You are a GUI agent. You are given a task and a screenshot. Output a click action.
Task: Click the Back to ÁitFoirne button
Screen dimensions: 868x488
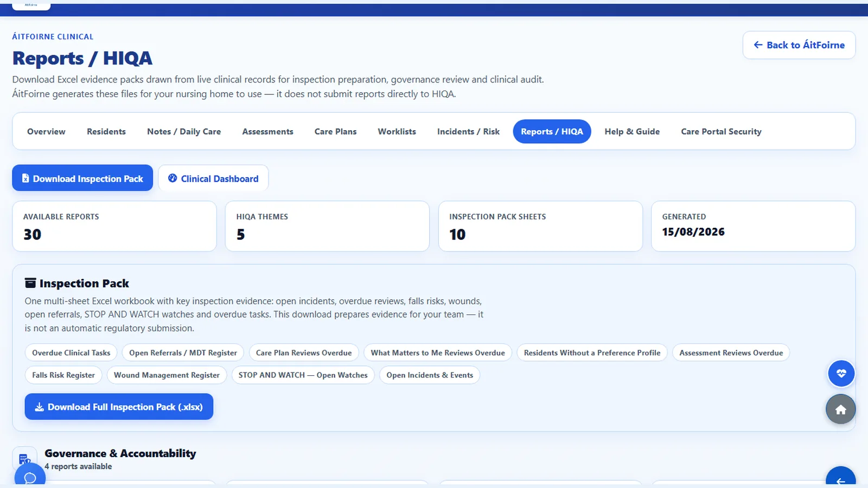(x=799, y=45)
